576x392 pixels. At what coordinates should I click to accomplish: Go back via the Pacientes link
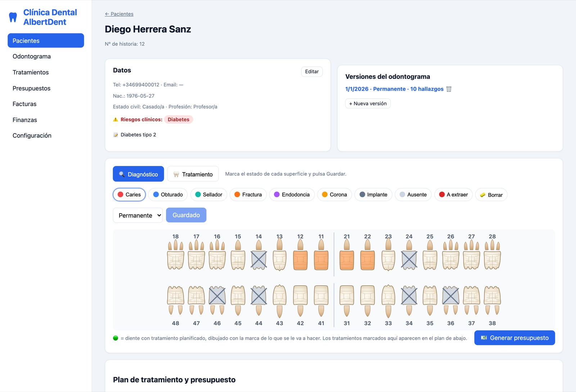coord(119,14)
